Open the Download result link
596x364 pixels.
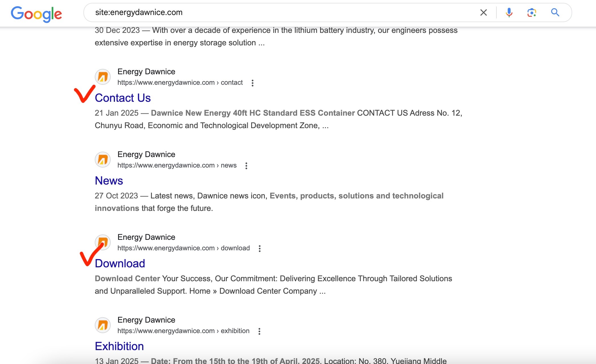pyautogui.click(x=120, y=263)
